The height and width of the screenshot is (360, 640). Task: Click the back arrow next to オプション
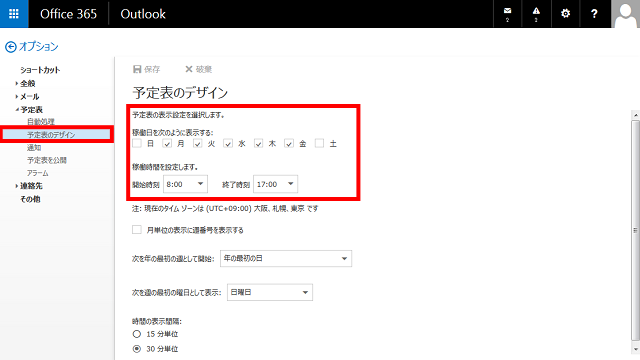[11, 47]
